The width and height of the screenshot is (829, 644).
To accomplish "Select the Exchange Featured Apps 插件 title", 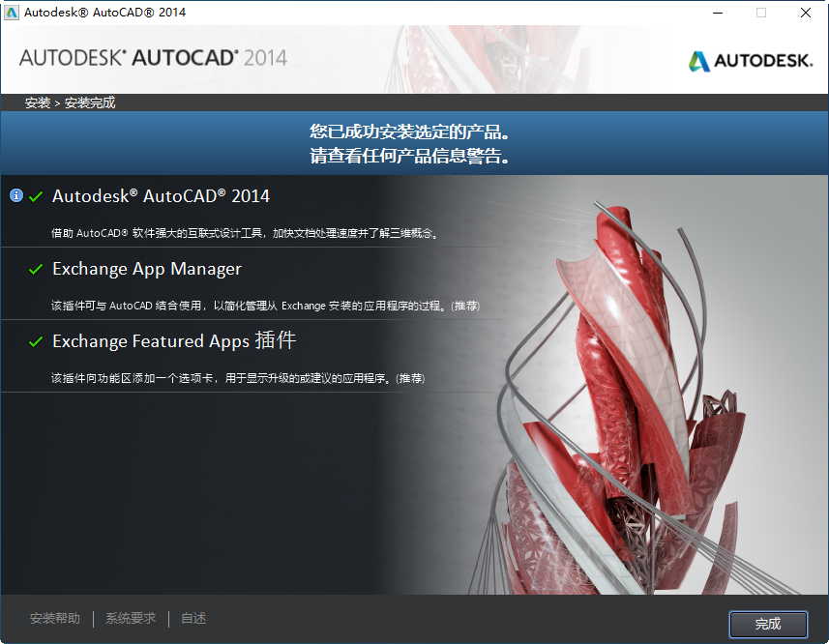I will [x=174, y=340].
